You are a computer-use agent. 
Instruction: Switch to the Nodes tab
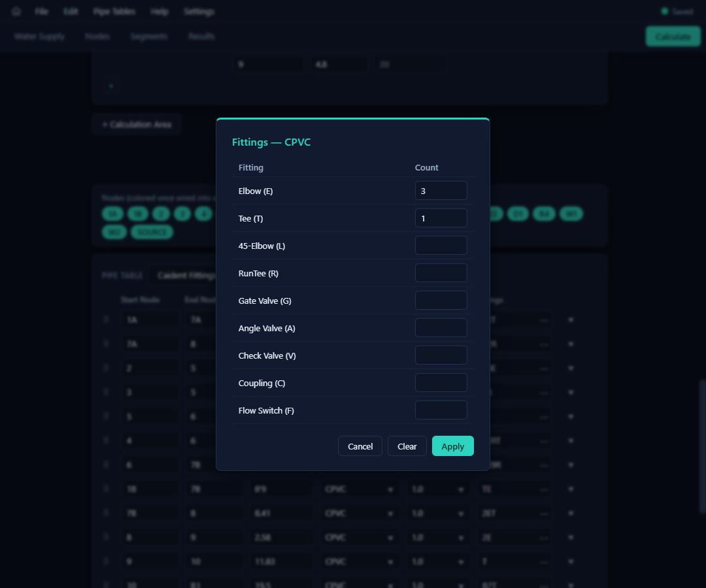[97, 36]
